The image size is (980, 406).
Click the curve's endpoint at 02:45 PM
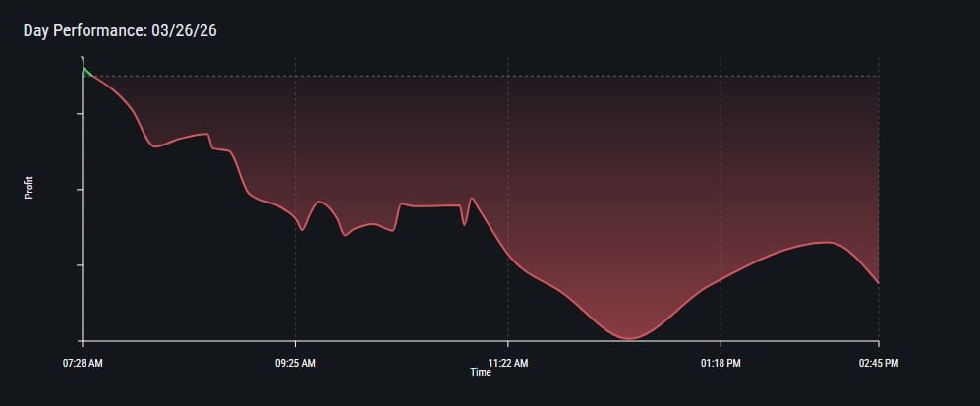[878, 283]
